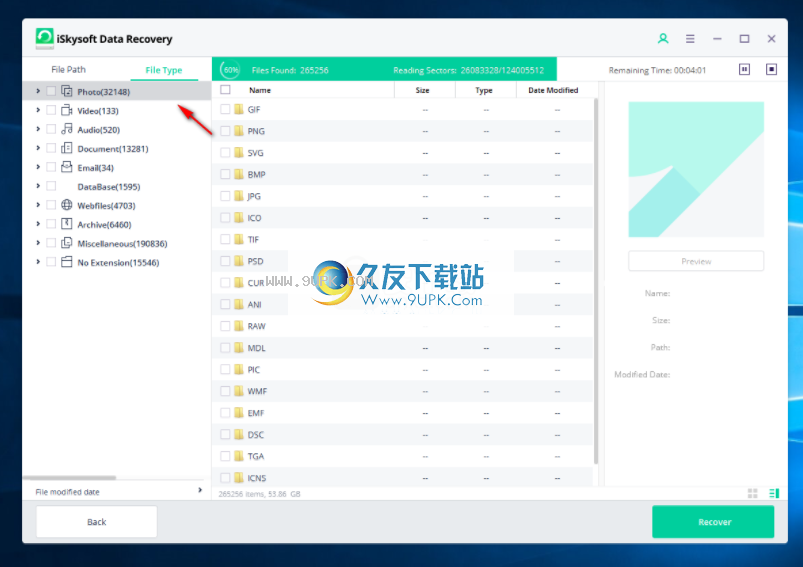This screenshot has height=567, width=803.
Task: Click the SVG folder icon
Action: pos(239,153)
